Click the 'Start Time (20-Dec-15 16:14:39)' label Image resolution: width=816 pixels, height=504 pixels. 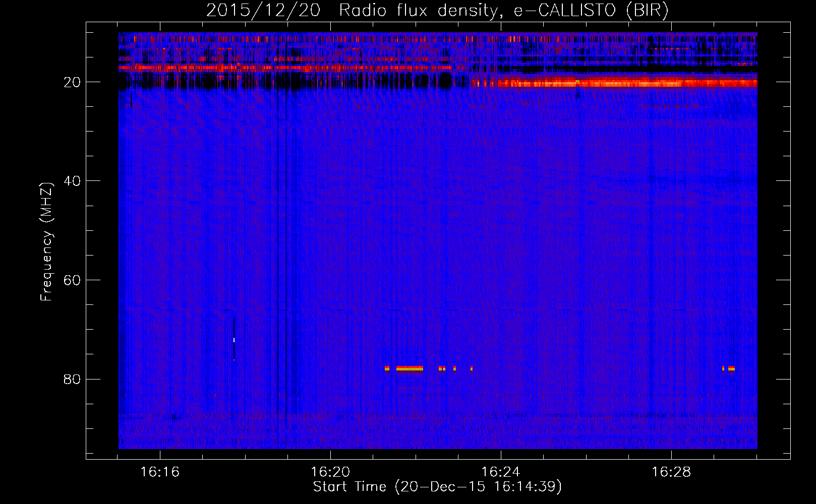(437, 487)
